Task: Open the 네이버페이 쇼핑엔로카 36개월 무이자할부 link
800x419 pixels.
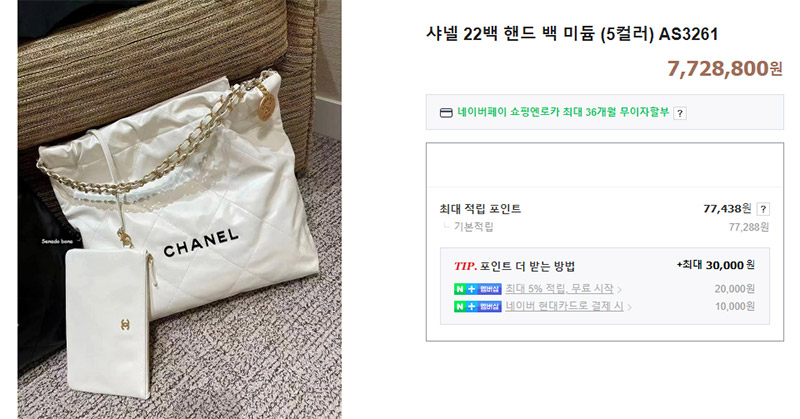Action: pos(563,112)
